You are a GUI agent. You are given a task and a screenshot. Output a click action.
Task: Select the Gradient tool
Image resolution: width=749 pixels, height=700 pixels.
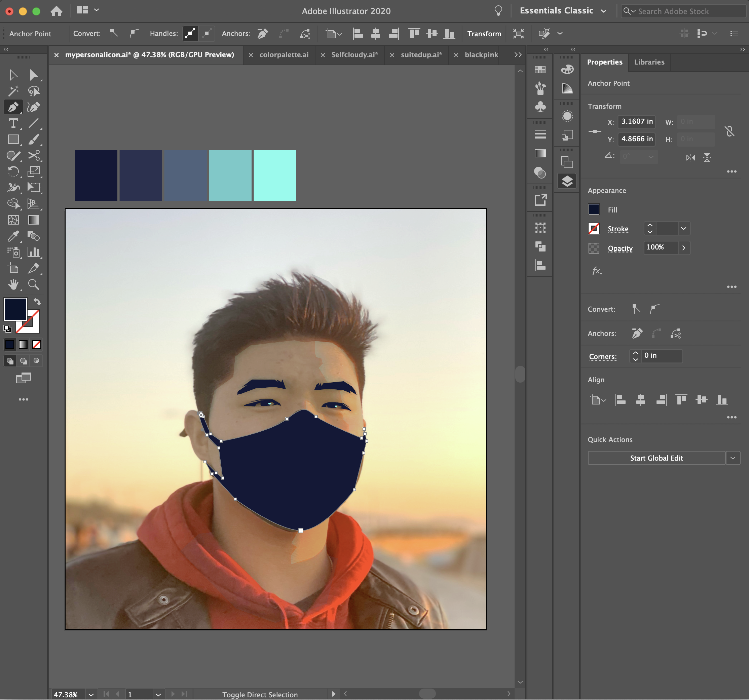click(34, 220)
